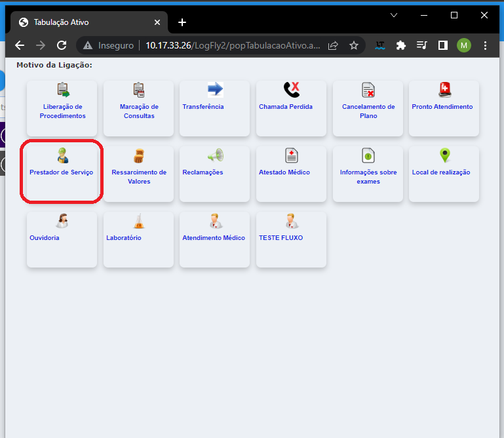Select Prestador de Serviço text link

tap(62, 172)
